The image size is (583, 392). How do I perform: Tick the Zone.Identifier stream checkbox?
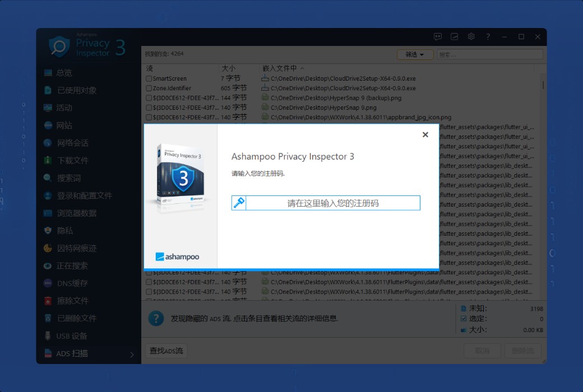149,88
